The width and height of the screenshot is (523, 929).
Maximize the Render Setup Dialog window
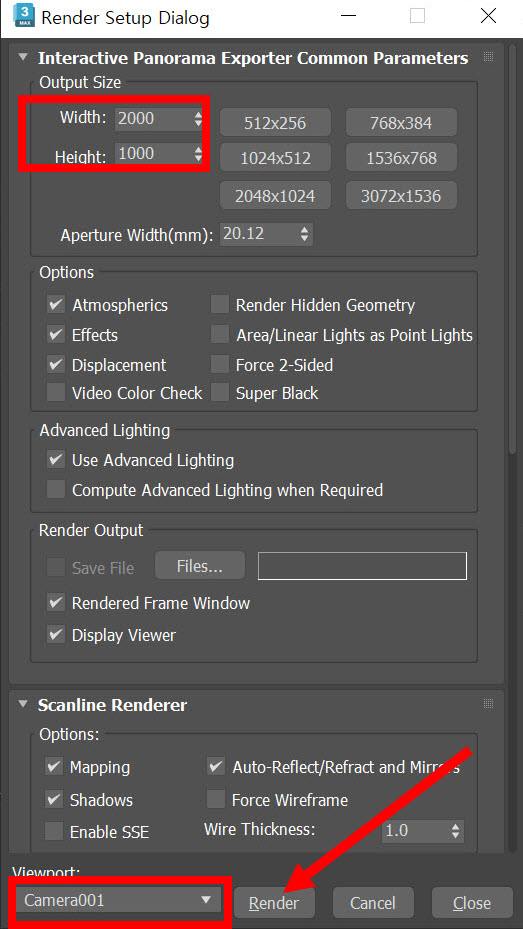(418, 17)
